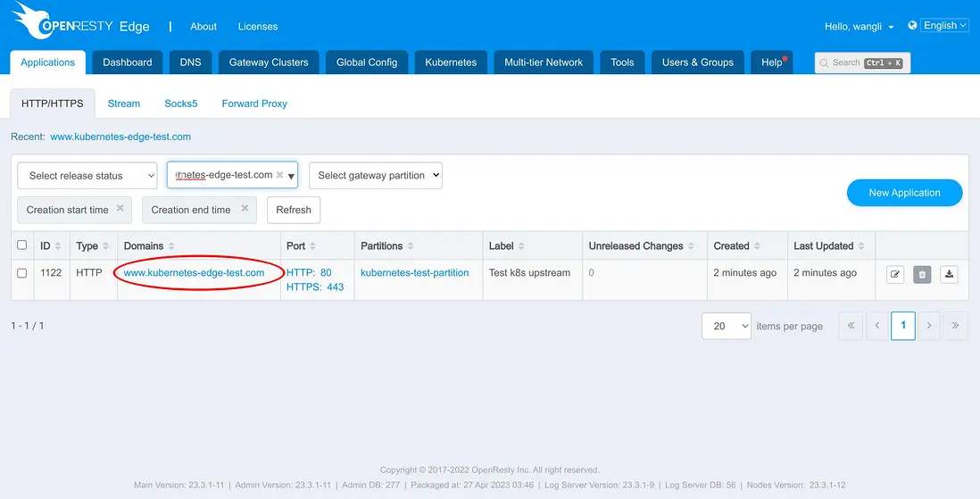Select the Applications tab
980x499 pixels.
(x=48, y=62)
